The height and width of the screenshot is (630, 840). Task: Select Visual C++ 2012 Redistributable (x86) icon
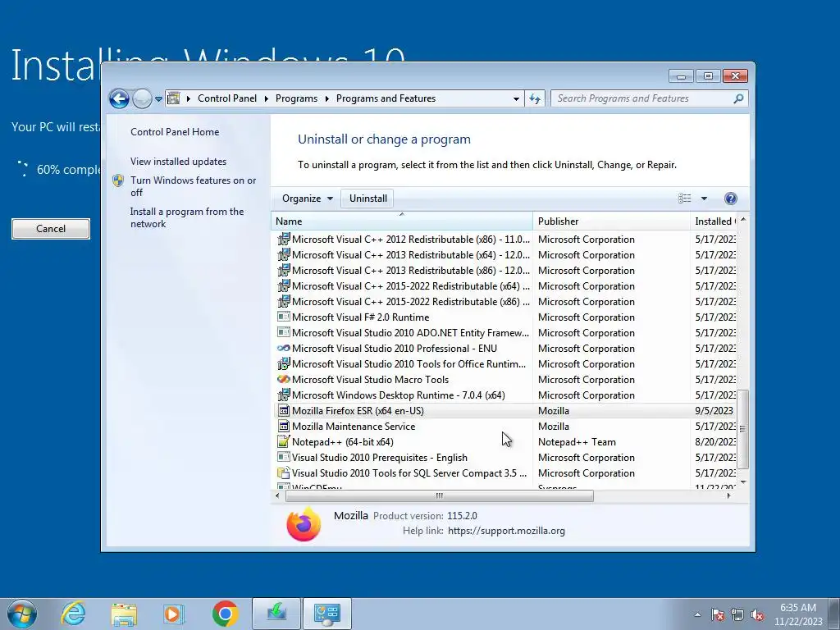pos(283,239)
